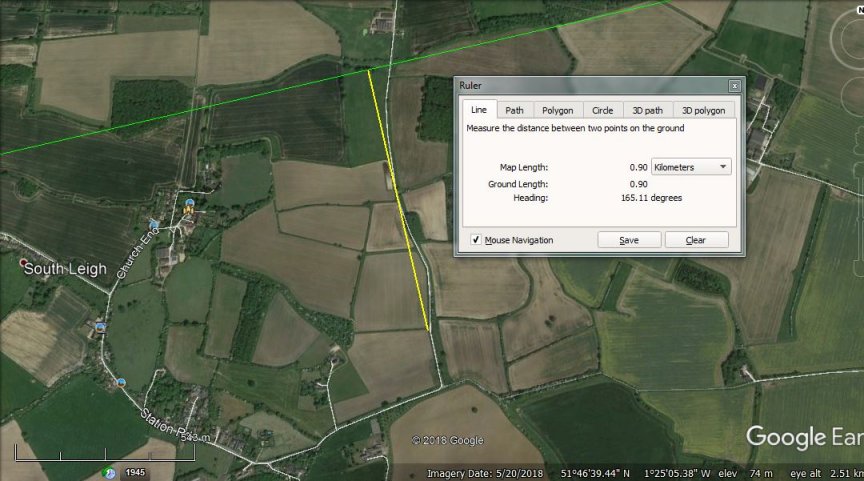
Task: Open the Kilometers units dropdown
Action: coord(691,167)
